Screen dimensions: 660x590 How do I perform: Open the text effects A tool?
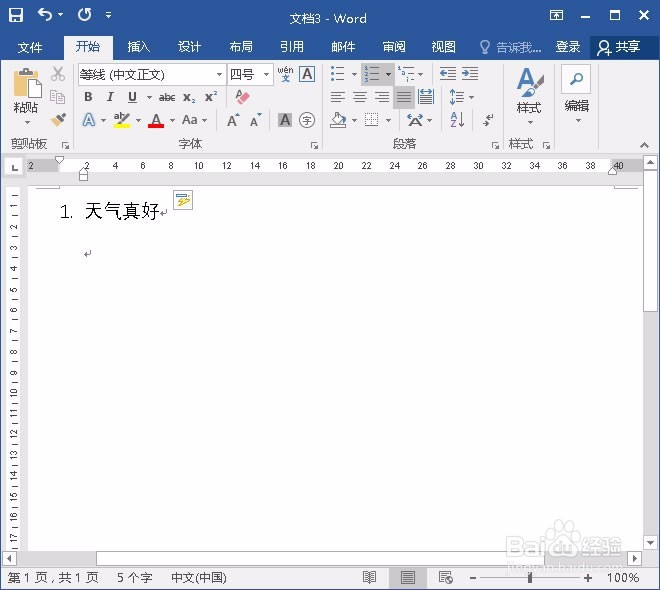pos(88,120)
